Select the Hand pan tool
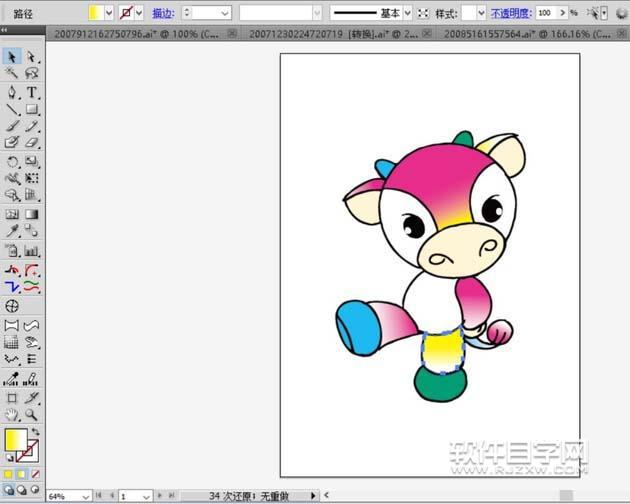 [x=12, y=413]
